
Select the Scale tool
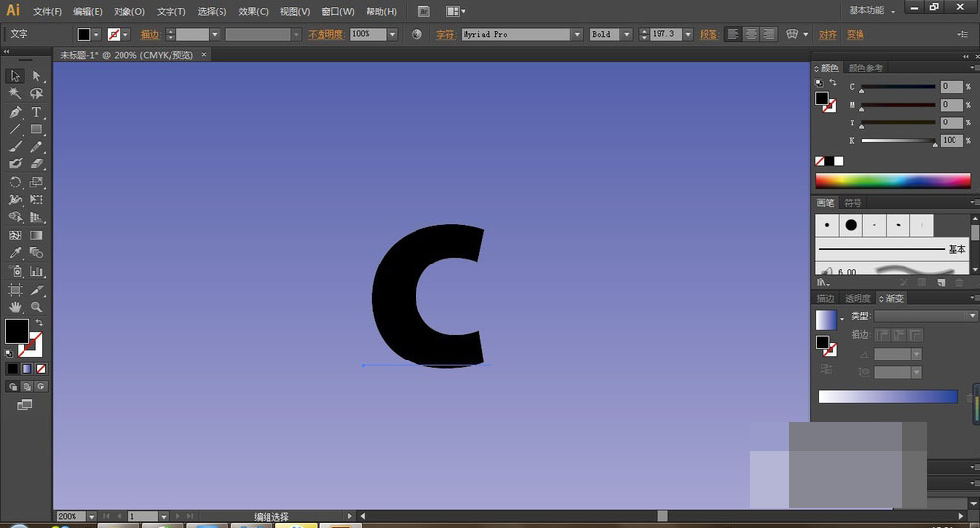click(36, 182)
